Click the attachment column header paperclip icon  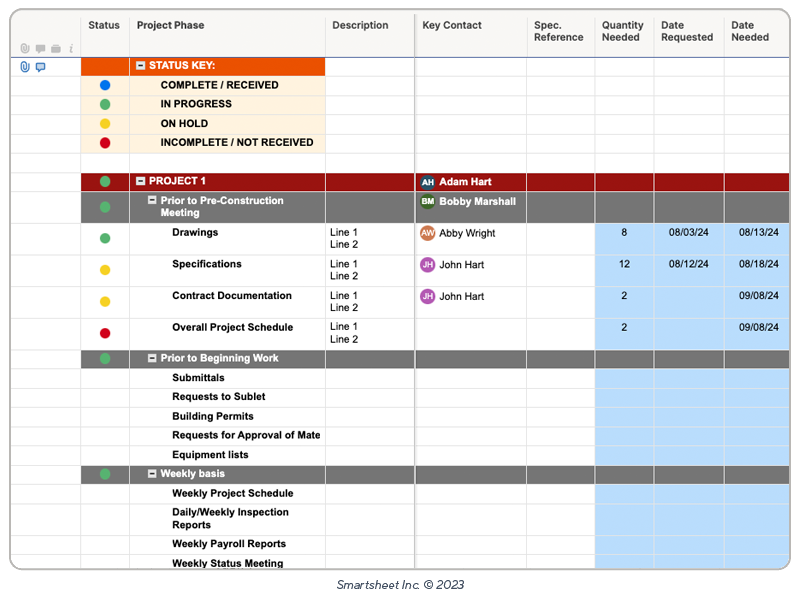tap(24, 47)
